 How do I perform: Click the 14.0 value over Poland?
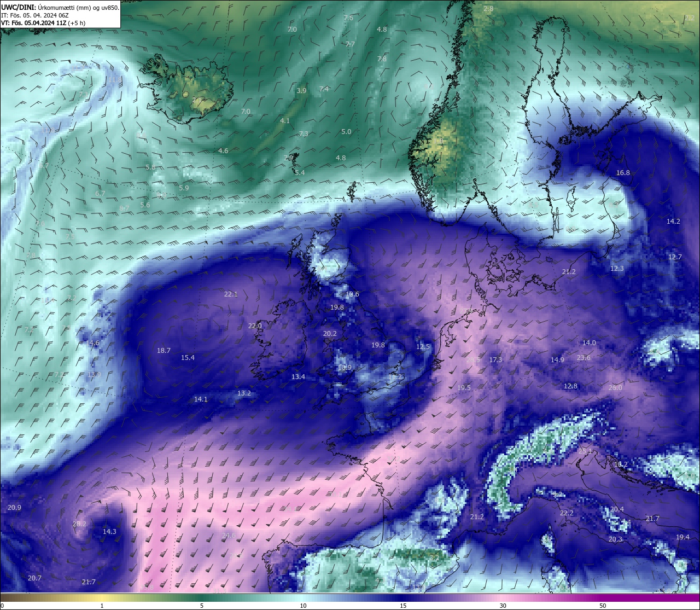pos(589,343)
